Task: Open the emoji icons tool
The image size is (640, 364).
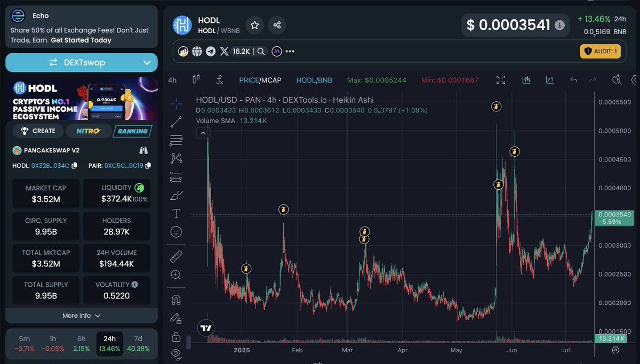Action: point(176,232)
